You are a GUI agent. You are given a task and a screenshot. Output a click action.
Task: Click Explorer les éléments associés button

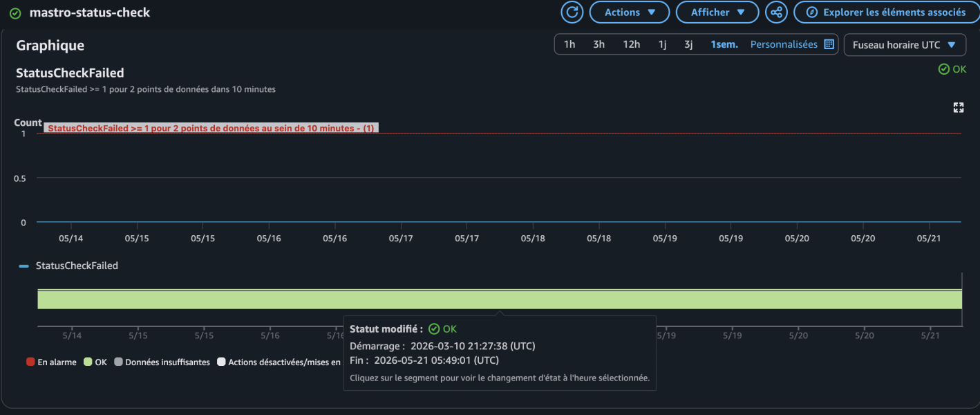point(887,12)
